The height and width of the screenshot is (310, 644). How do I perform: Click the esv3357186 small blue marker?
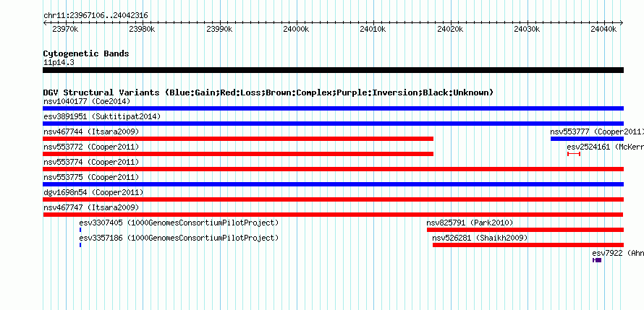(80, 245)
